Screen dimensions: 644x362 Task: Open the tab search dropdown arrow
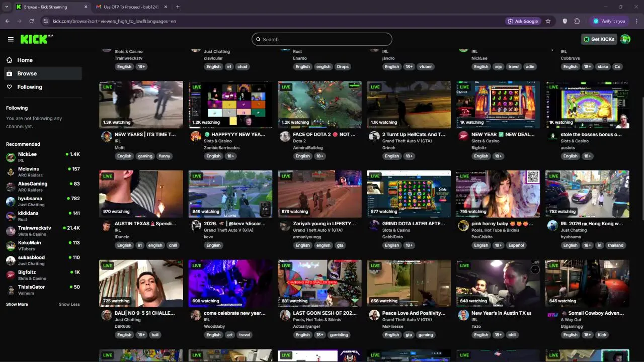[7, 7]
